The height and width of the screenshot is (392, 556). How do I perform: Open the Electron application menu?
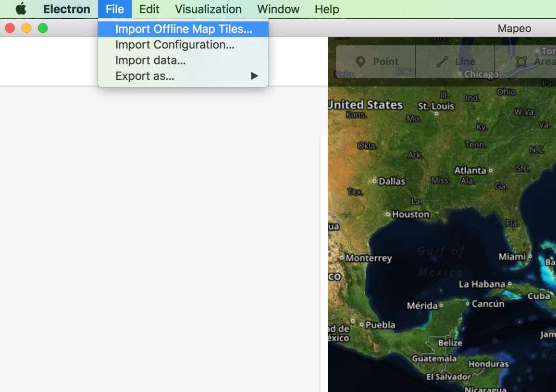tap(66, 9)
